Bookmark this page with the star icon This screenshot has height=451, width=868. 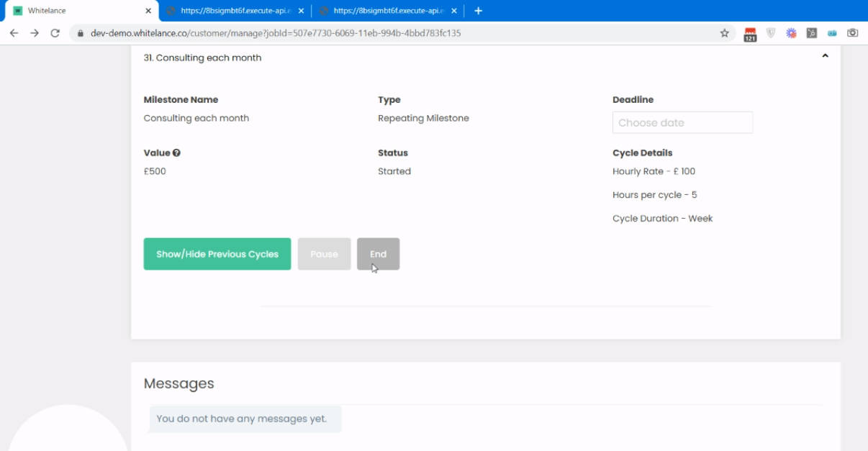click(725, 33)
